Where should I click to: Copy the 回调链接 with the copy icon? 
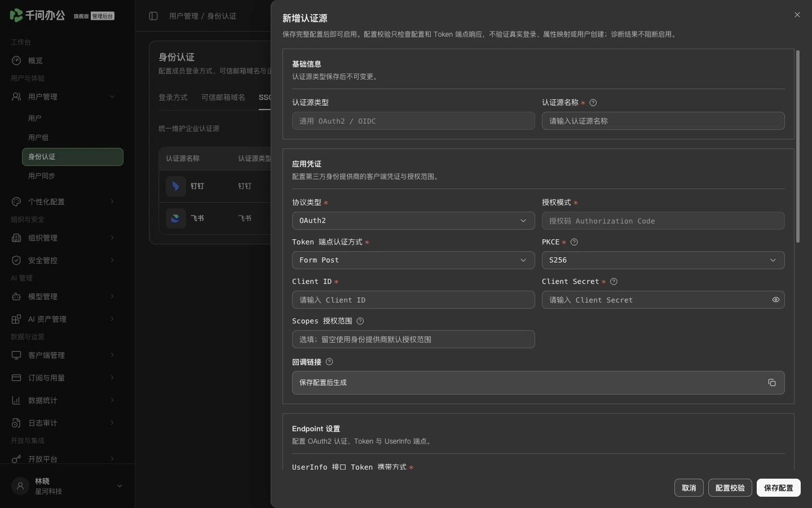(x=772, y=383)
